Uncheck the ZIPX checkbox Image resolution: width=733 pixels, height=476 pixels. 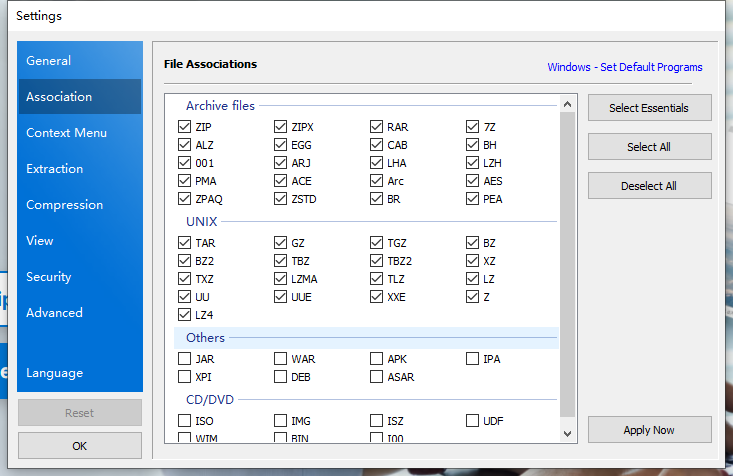pos(280,127)
